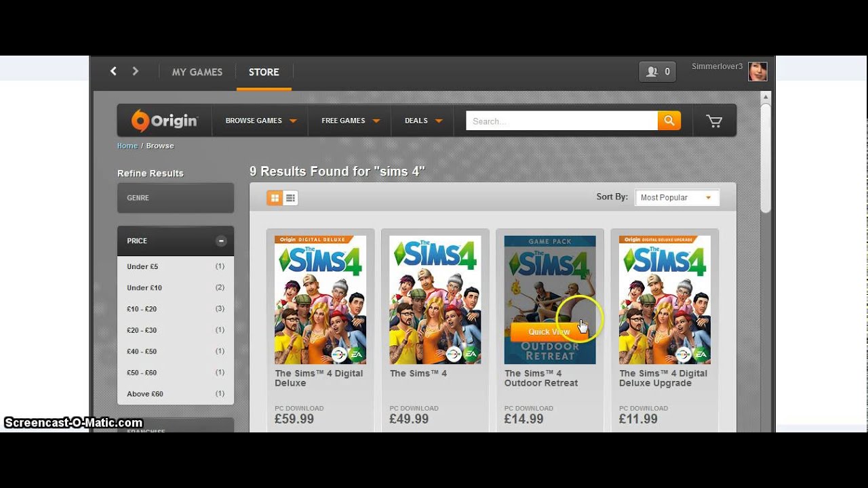Click the Origin logo
Image resolution: width=868 pixels, height=488 pixels.
pos(164,121)
